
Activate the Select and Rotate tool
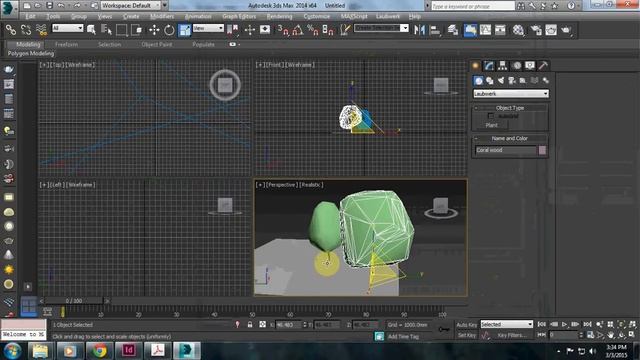click(169, 30)
